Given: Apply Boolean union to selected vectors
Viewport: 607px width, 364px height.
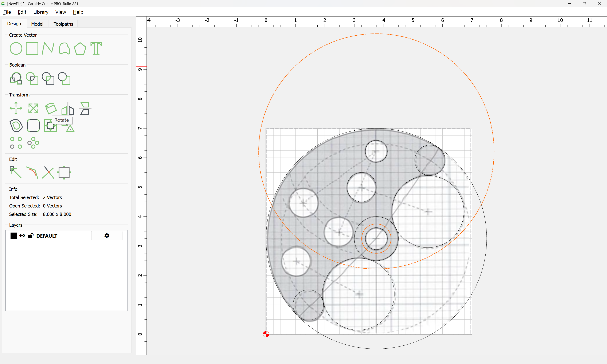Looking at the screenshot, I should click(16, 78).
